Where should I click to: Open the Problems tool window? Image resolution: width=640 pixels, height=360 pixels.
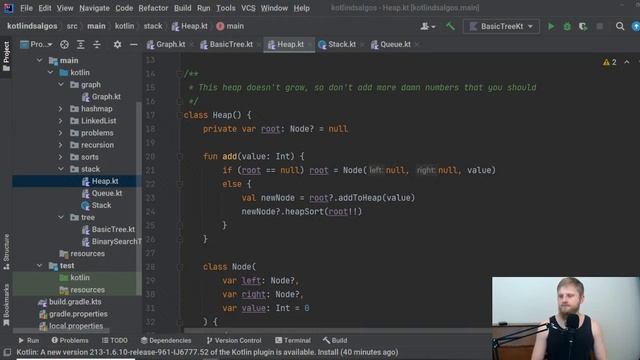pos(70,340)
